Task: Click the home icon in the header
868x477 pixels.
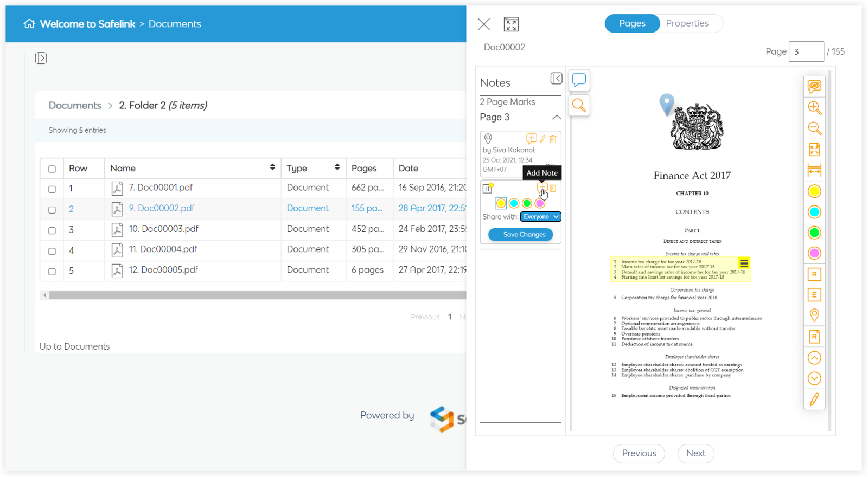Action: pyautogui.click(x=29, y=23)
